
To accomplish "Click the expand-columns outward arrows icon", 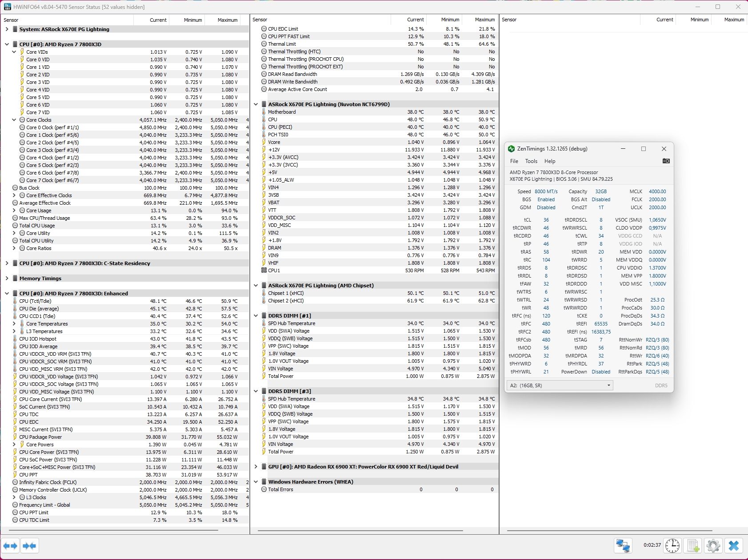I will coord(11,546).
